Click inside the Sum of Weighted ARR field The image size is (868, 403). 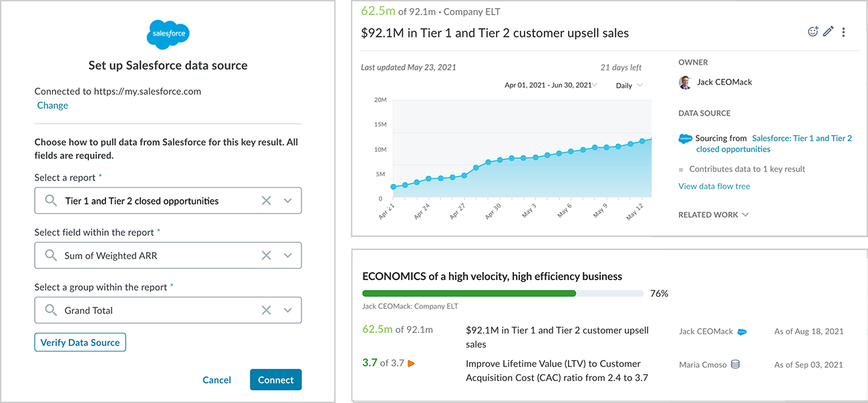tap(168, 255)
